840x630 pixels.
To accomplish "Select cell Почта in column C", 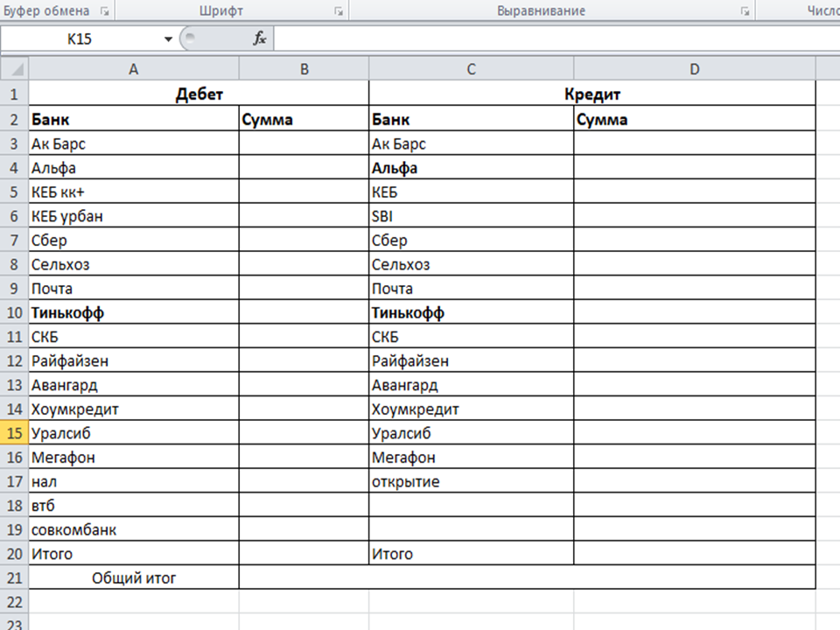I will [471, 288].
